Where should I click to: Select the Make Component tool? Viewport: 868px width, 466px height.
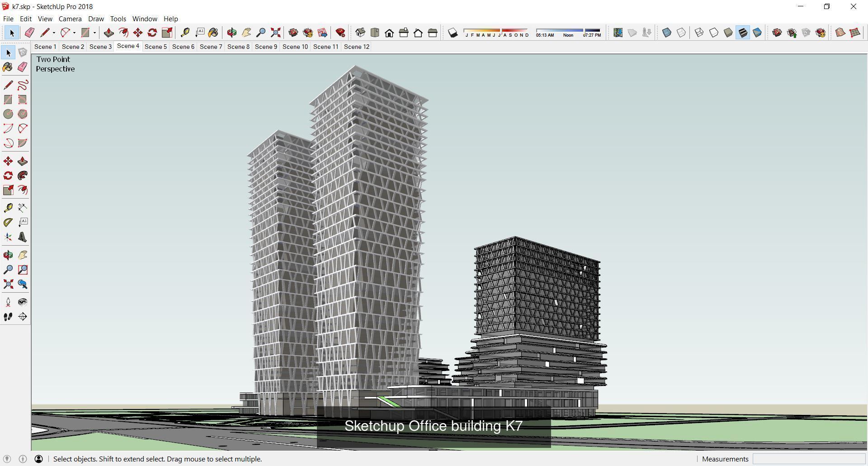pyautogui.click(x=23, y=52)
